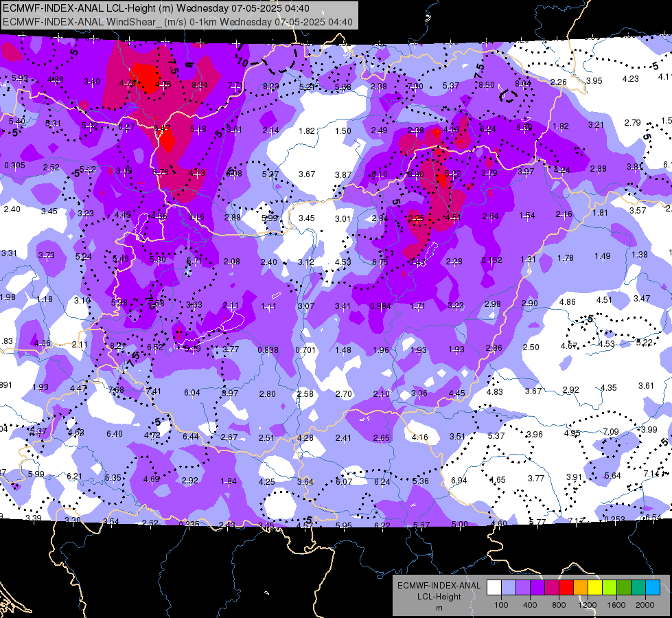Select the red swatch in the color legend
The width and height of the screenshot is (672, 618).
click(566, 588)
